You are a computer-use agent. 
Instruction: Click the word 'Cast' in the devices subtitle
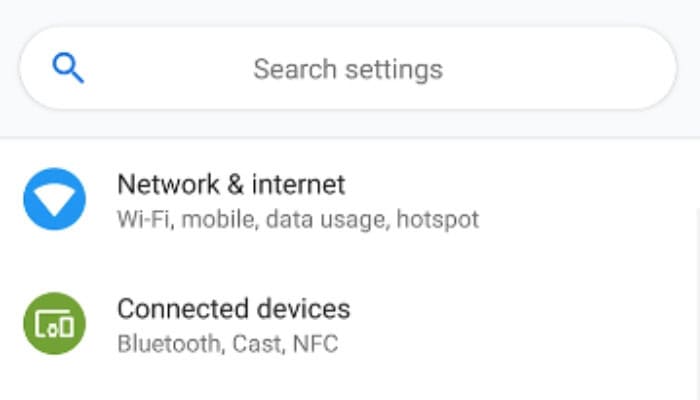(x=258, y=344)
